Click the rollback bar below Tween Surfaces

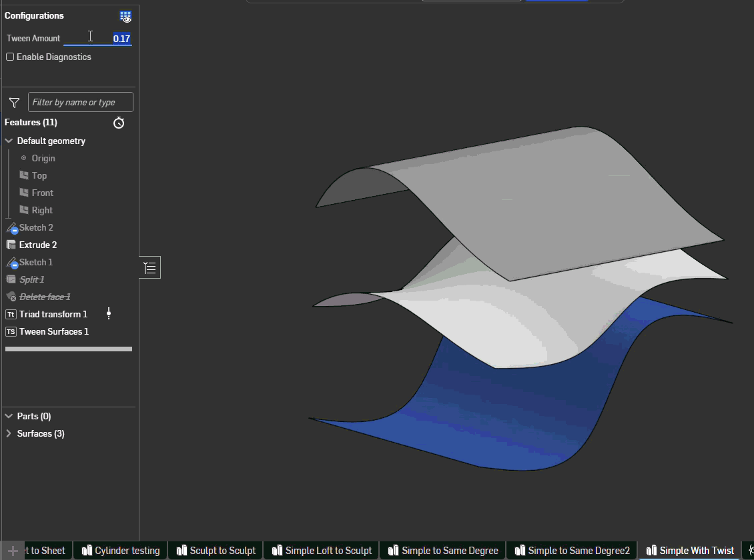click(69, 349)
